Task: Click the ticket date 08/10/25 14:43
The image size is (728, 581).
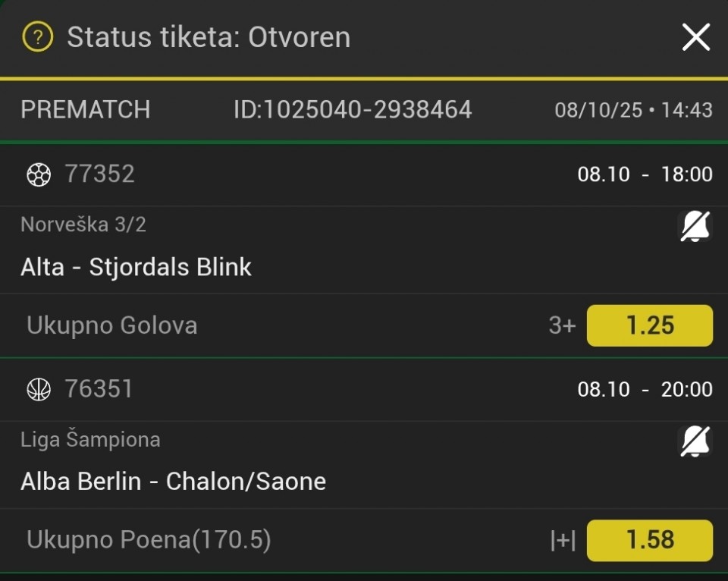Action: pyautogui.click(x=633, y=111)
